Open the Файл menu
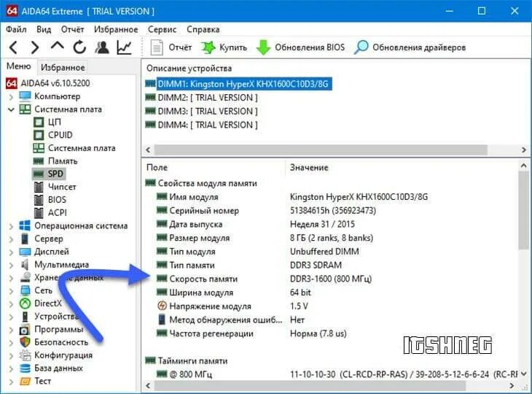 tap(16, 29)
